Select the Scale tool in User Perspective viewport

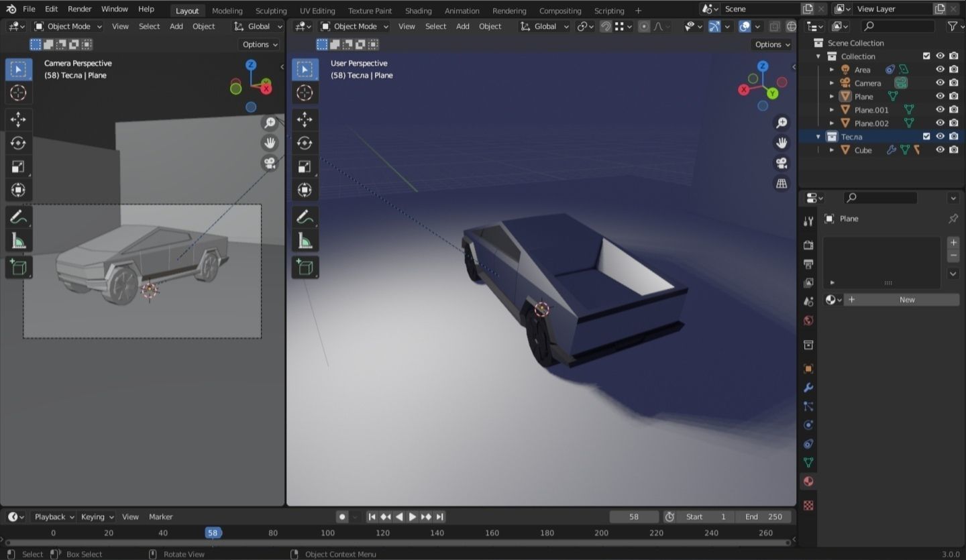tap(305, 166)
